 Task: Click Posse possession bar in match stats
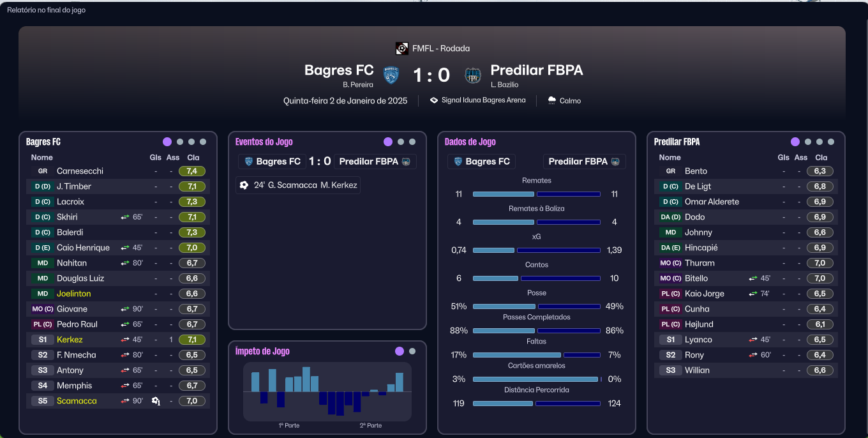[537, 306]
